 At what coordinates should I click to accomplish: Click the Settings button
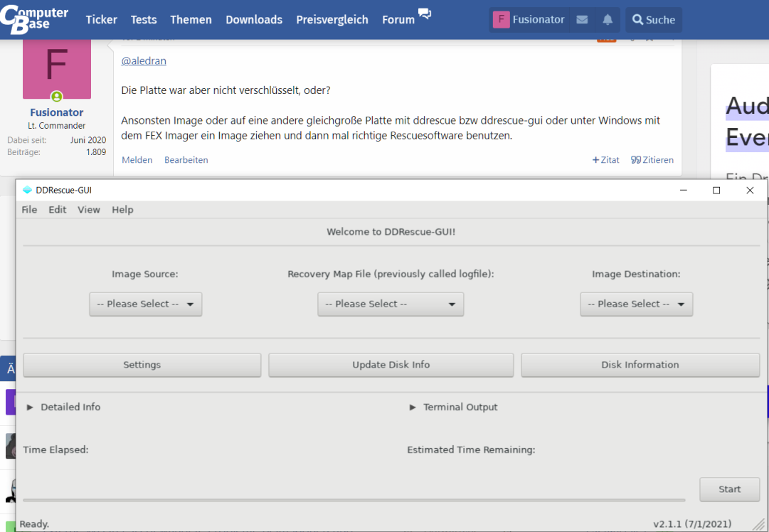point(142,365)
